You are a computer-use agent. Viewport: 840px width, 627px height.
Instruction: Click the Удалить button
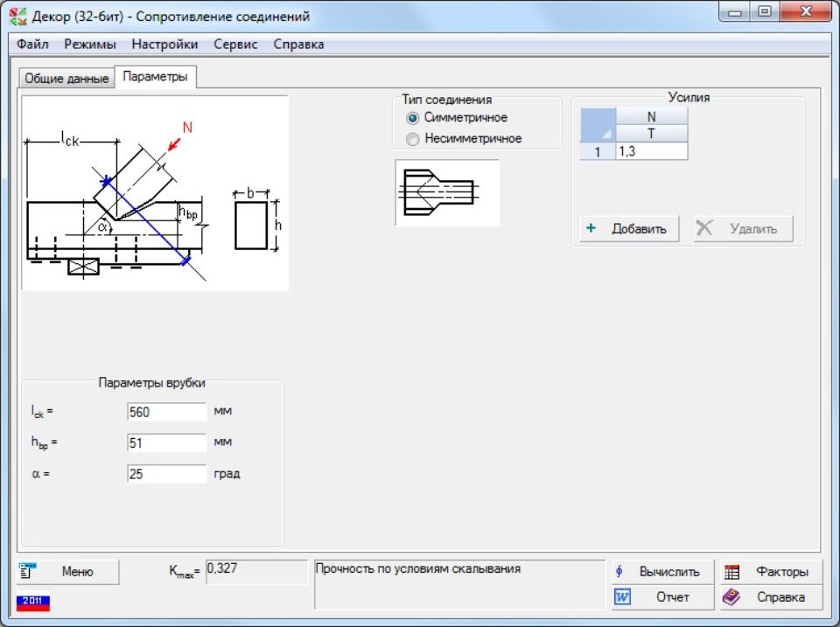[743, 229]
